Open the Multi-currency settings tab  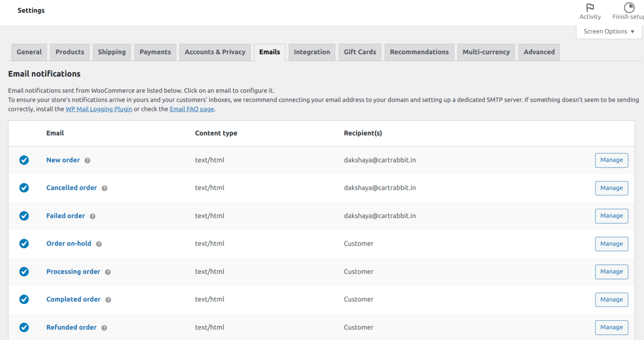(x=486, y=52)
